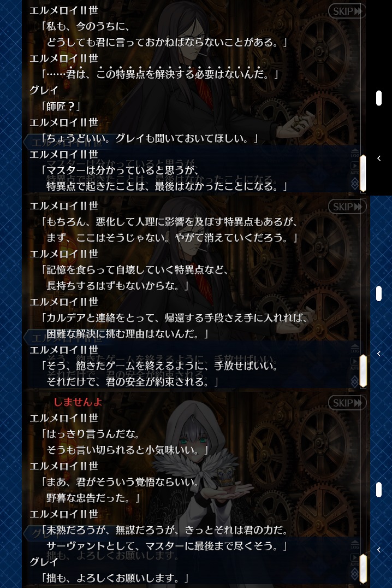The height and width of the screenshot is (588, 392).
Task: Toggle AUTO play beside Gray's 「よろしくお願いします」 line
Action: coord(354,559)
